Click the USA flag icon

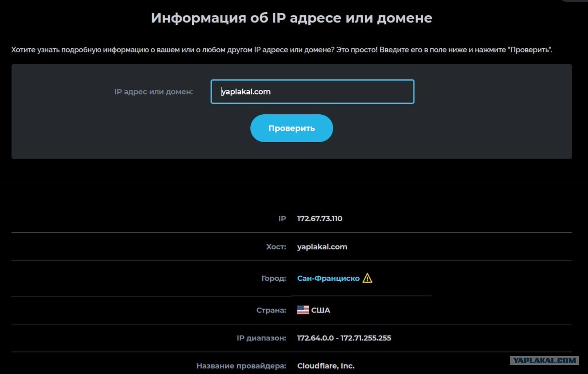tap(303, 310)
